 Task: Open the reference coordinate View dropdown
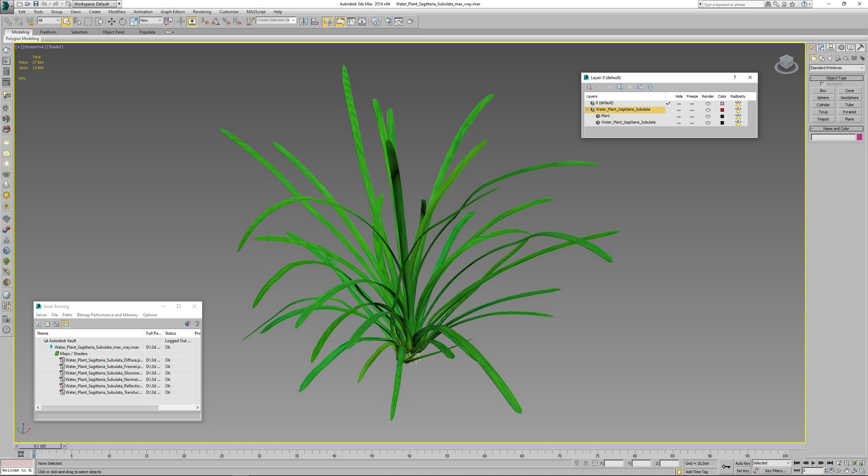150,20
